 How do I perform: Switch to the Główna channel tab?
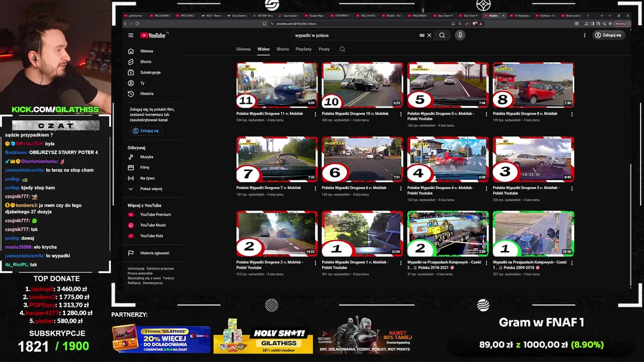(x=244, y=49)
